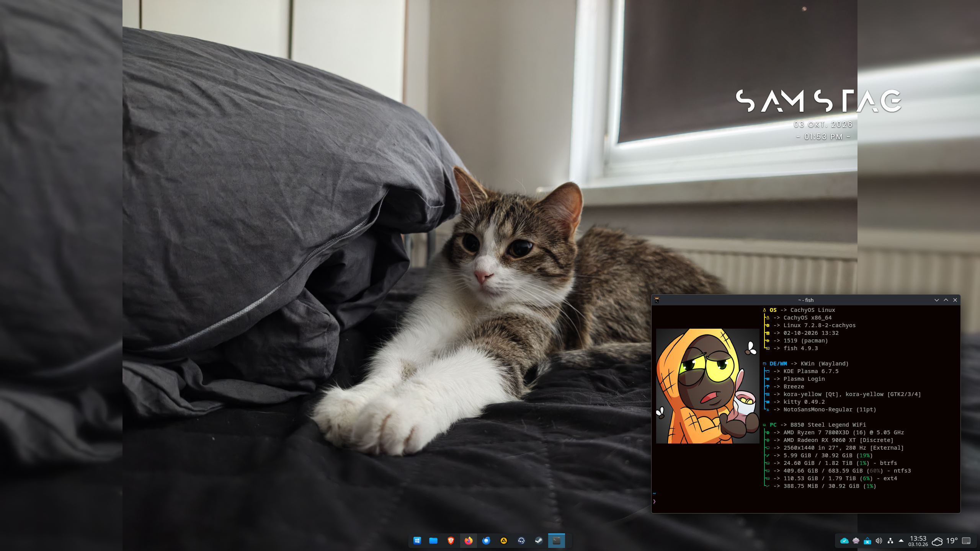980x551 pixels.
Task: Open the 13:53 clock calendar
Action: point(918,541)
